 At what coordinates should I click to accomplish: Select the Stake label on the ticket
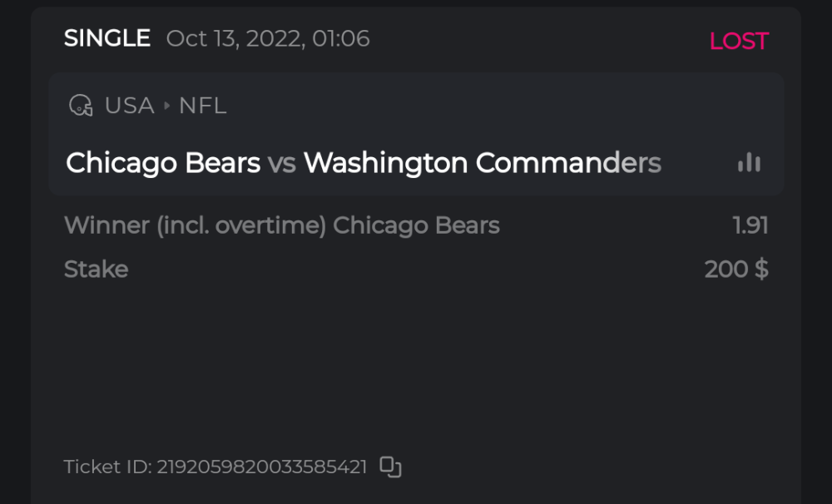pyautogui.click(x=96, y=269)
